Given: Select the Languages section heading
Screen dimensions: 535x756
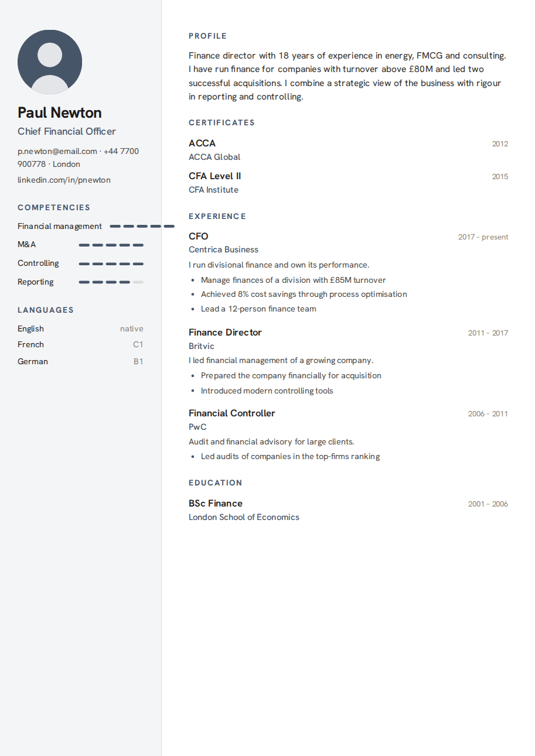Looking at the screenshot, I should click(x=46, y=310).
